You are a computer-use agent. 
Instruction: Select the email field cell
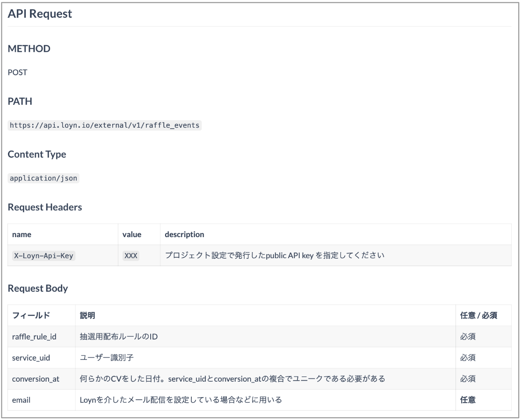pos(42,400)
